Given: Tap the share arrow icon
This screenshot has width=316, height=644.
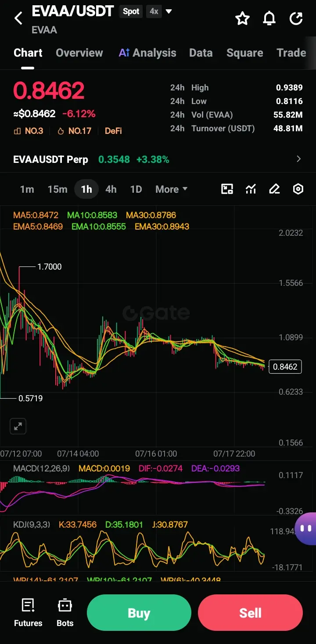Looking at the screenshot, I should 296,18.
